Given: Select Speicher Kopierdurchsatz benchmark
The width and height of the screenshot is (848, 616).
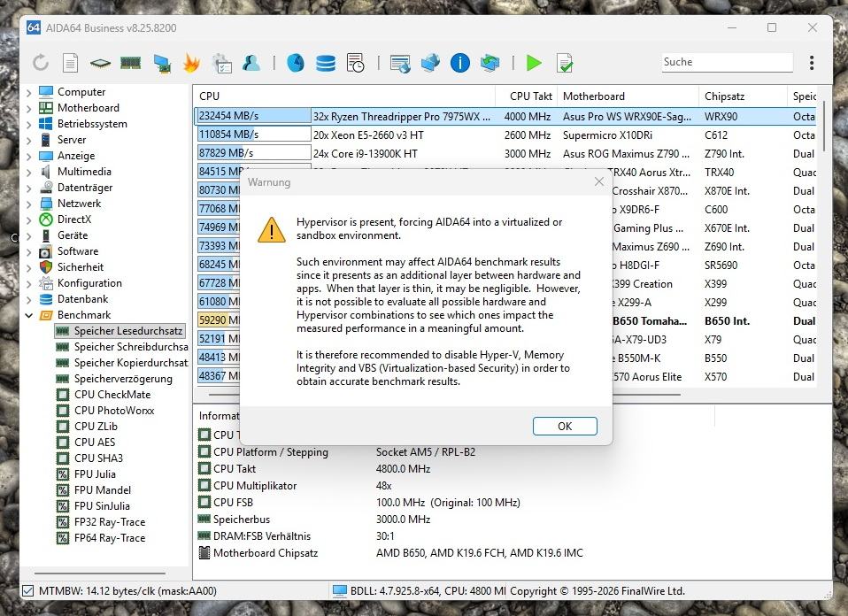Looking at the screenshot, I should point(131,363).
